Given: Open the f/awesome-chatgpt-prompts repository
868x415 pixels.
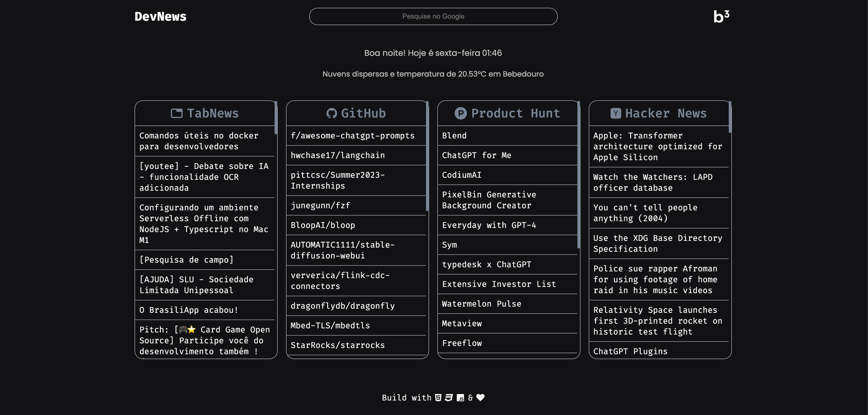Looking at the screenshot, I should pyautogui.click(x=352, y=136).
